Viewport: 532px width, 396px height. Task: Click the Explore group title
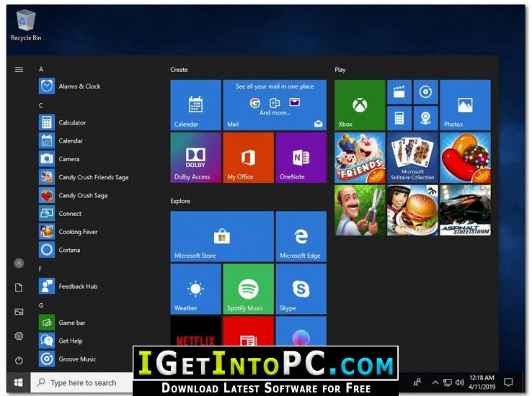coord(180,201)
